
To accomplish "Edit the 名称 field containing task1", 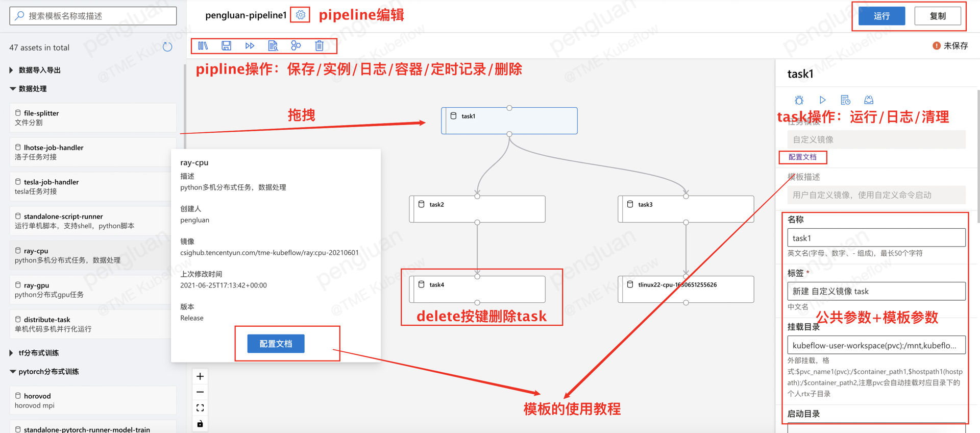I will tap(876, 238).
